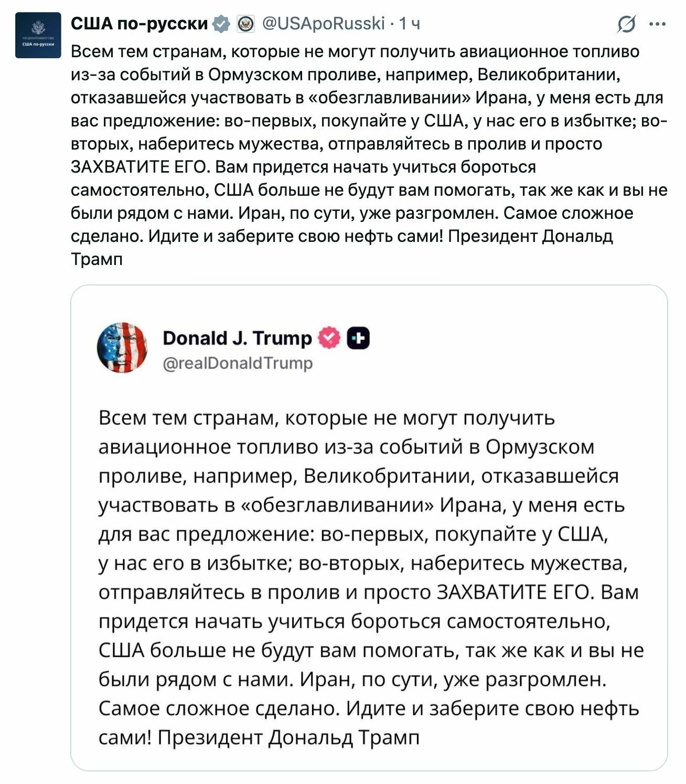Click the Donald J. Trump avatar in screenshot
The width and height of the screenshot is (686, 784).
pos(122,347)
